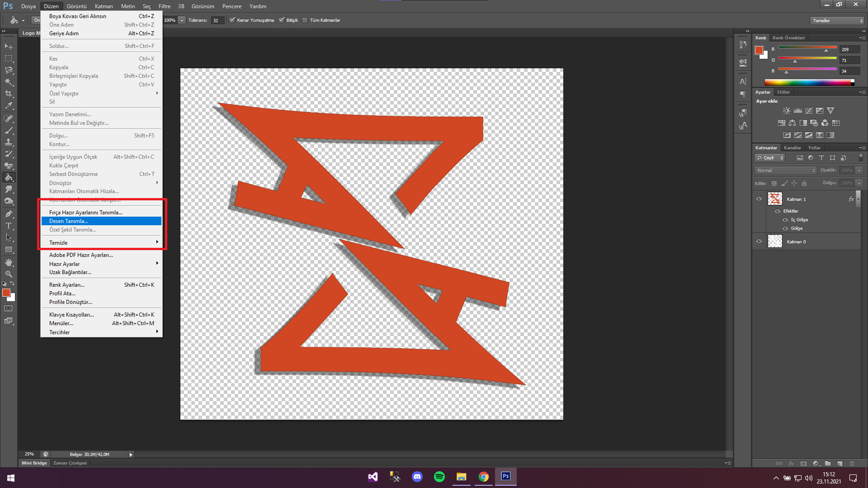Screen dimensions: 868x488
Task: Select the Rectangle shape tool
Action: [x=9, y=249]
